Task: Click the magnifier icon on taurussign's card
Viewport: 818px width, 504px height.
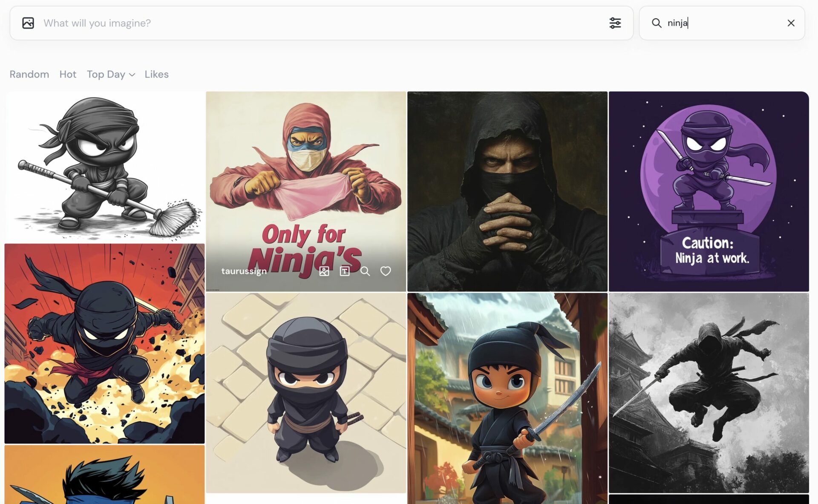Action: [x=365, y=271]
